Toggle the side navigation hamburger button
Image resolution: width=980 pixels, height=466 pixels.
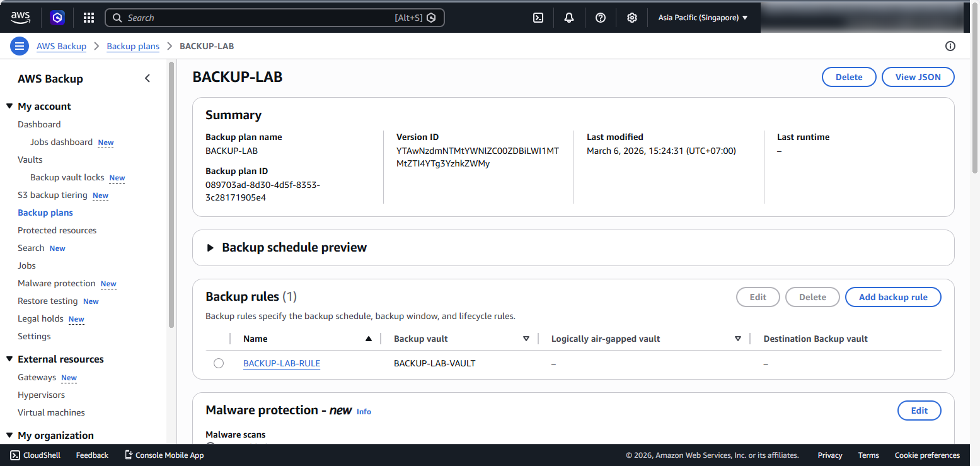click(20, 46)
